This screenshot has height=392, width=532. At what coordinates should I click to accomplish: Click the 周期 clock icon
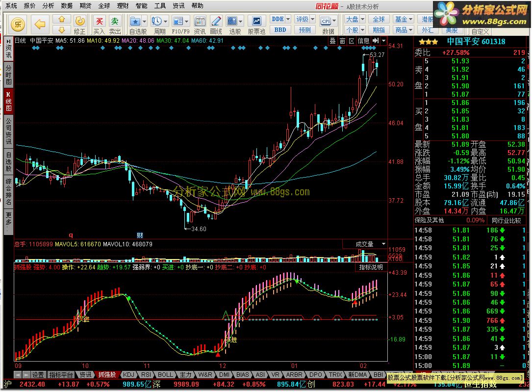click(x=156, y=21)
